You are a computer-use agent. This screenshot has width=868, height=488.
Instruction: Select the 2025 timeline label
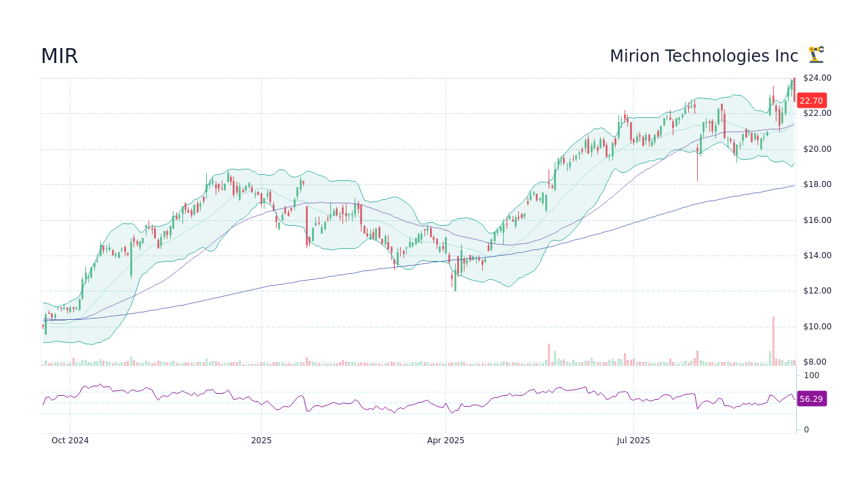261,440
